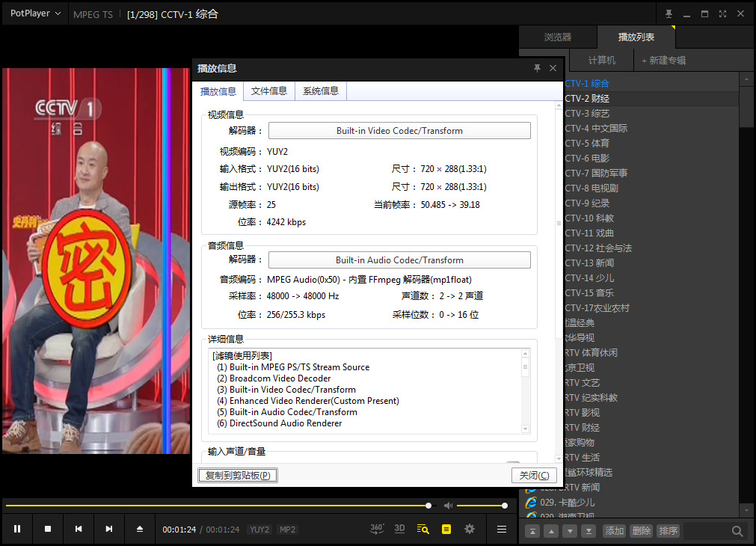The height and width of the screenshot is (546, 756).
Task: Pin PotPlayer window on top
Action: click(x=669, y=14)
